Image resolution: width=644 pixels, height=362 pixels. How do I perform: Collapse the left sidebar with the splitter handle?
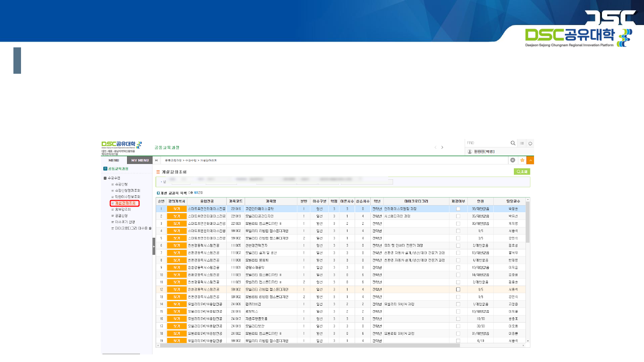coord(153,246)
